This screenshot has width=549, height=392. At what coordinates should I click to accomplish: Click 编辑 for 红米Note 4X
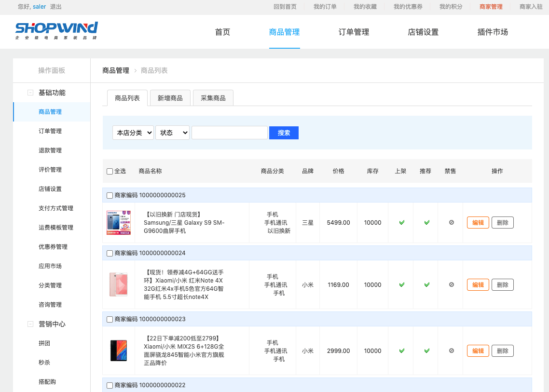(x=478, y=285)
